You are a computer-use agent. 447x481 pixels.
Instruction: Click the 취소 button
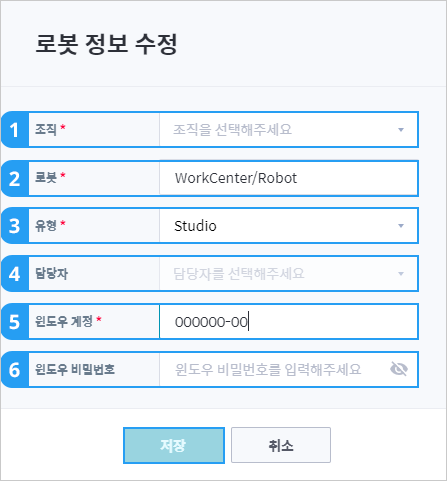coord(281,445)
